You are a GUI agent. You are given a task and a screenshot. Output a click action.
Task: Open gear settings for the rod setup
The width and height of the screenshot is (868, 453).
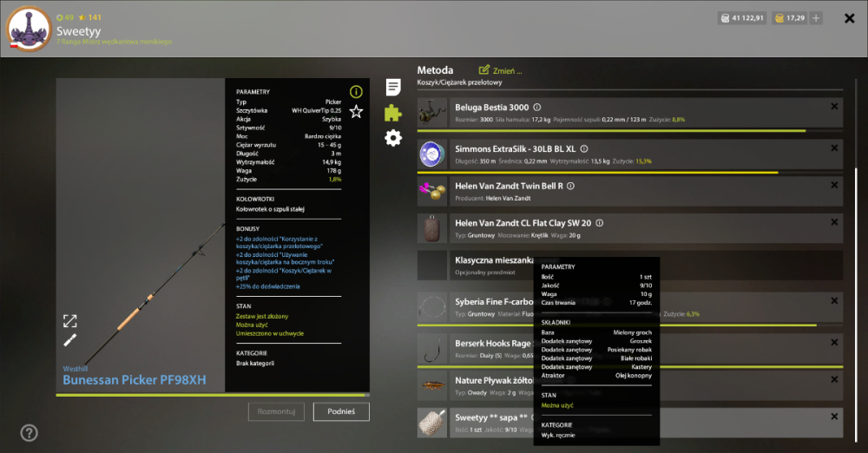393,138
